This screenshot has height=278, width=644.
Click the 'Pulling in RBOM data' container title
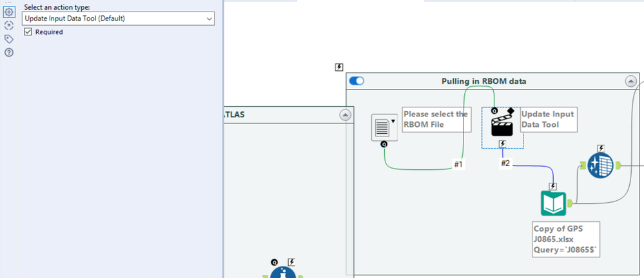click(x=484, y=81)
